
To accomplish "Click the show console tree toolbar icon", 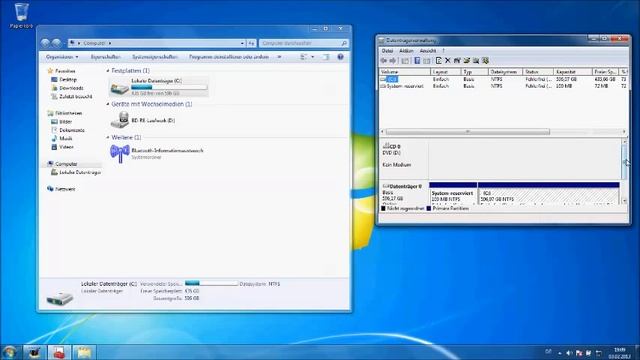I will click(x=405, y=61).
